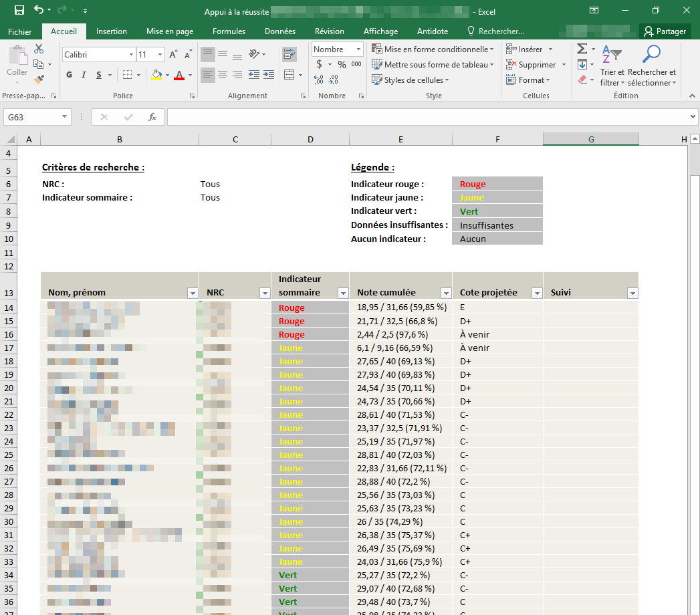Toggle bold formatting G

[x=69, y=74]
